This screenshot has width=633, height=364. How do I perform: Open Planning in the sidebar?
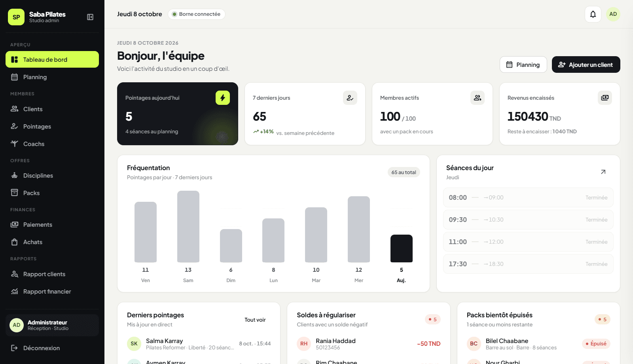pos(52,77)
